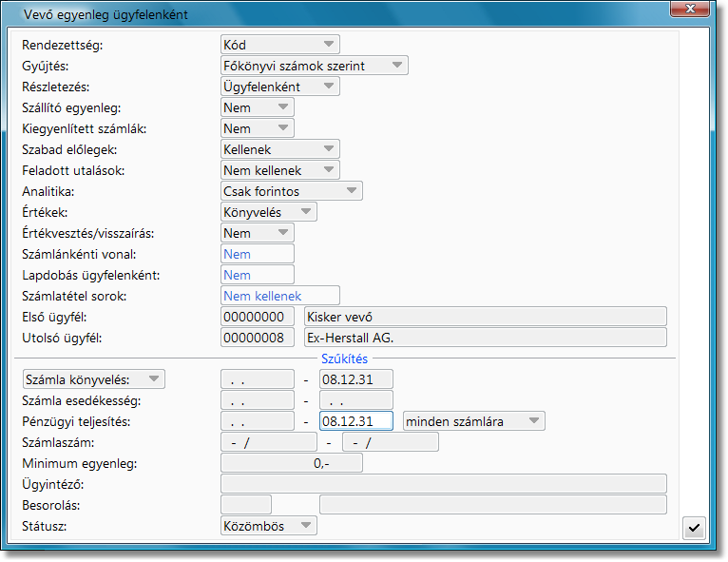Change the Szállító egyenleg dropdown
The width and height of the screenshot is (728, 562).
click(x=258, y=107)
